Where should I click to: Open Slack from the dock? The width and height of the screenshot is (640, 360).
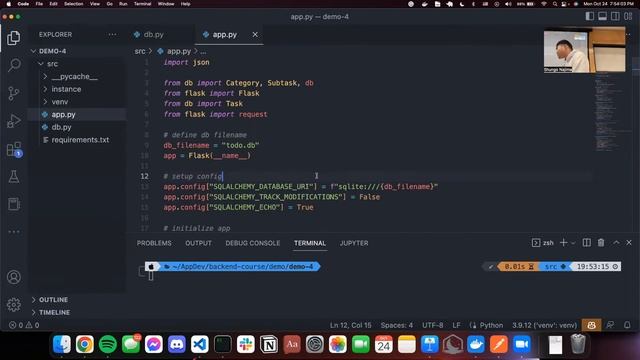[x=246, y=344]
